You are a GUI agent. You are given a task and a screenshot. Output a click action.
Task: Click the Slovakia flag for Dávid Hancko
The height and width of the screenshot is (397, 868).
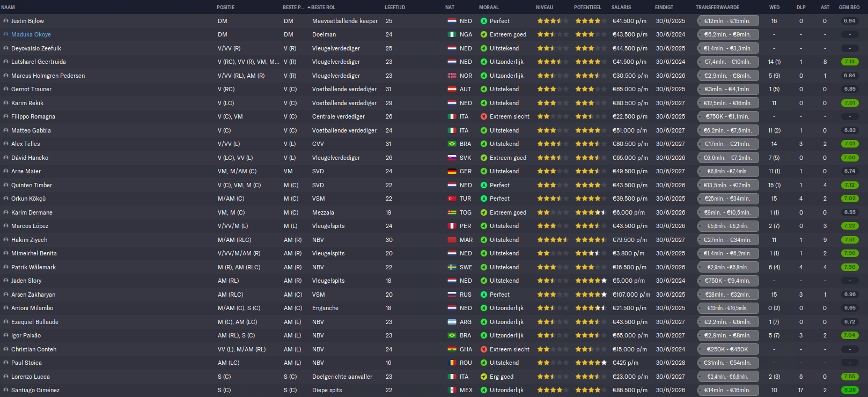coord(452,158)
